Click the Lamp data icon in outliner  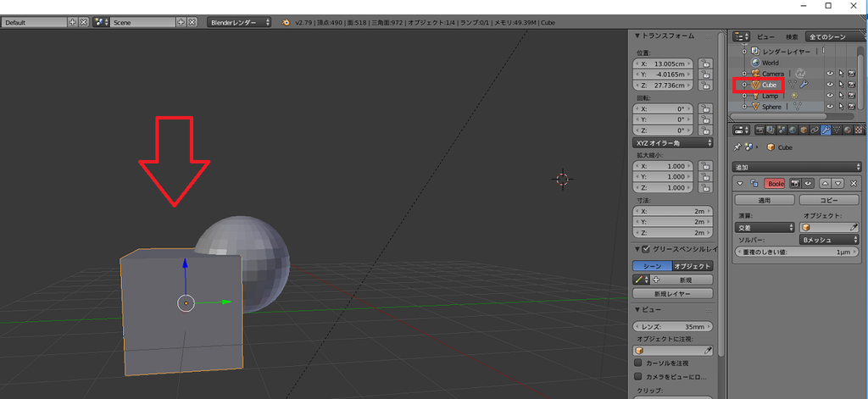click(x=793, y=96)
